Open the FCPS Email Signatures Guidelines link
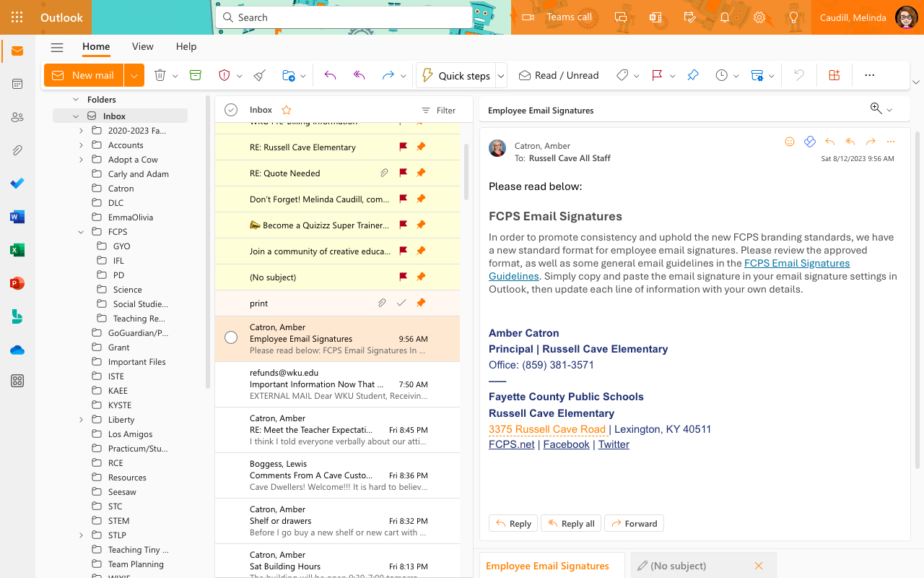The height and width of the screenshot is (578, 924). click(x=669, y=269)
